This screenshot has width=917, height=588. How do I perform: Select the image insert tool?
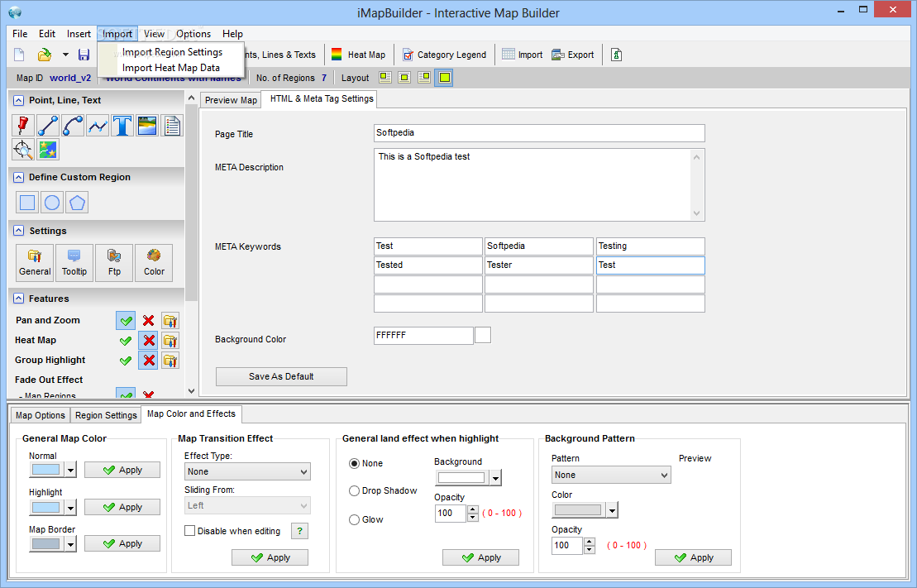tap(147, 125)
